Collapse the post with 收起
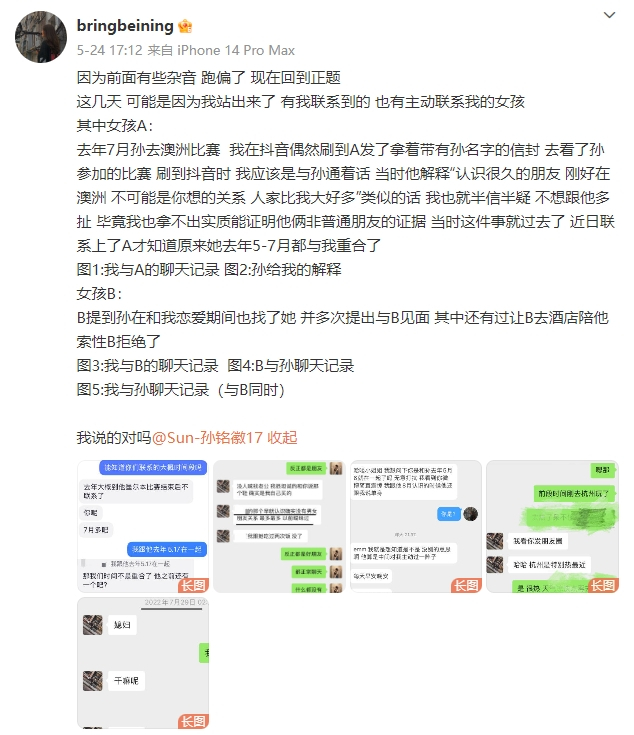This screenshot has height=735, width=634. coord(282,437)
